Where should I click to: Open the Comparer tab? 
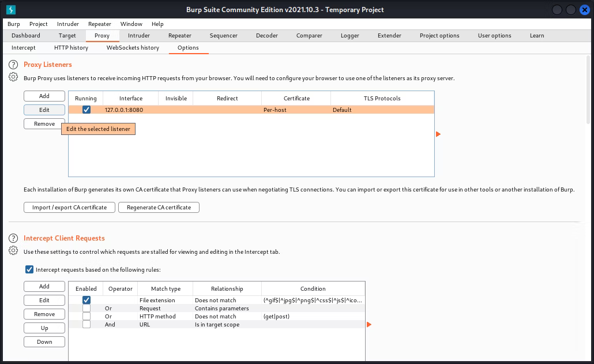[x=309, y=36]
